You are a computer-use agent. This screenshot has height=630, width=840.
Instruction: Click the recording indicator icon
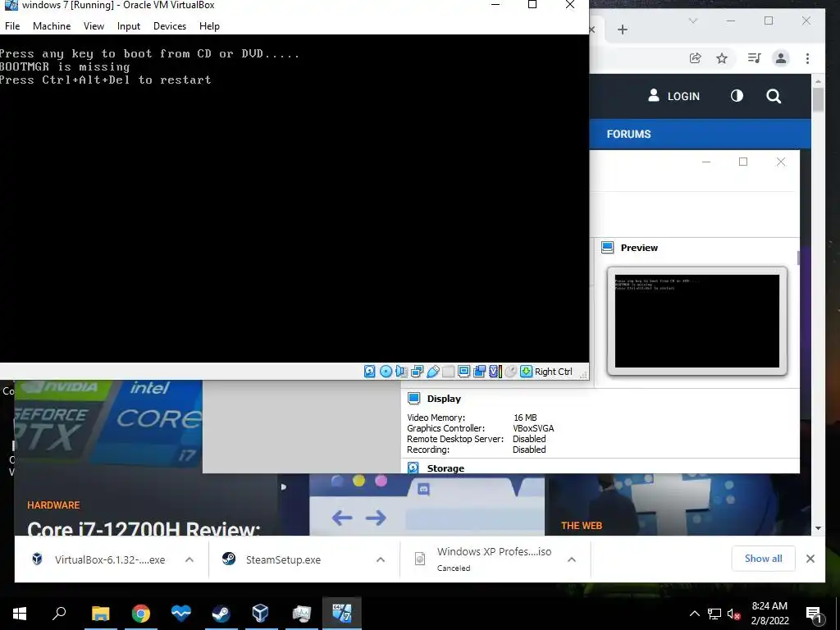tap(479, 372)
